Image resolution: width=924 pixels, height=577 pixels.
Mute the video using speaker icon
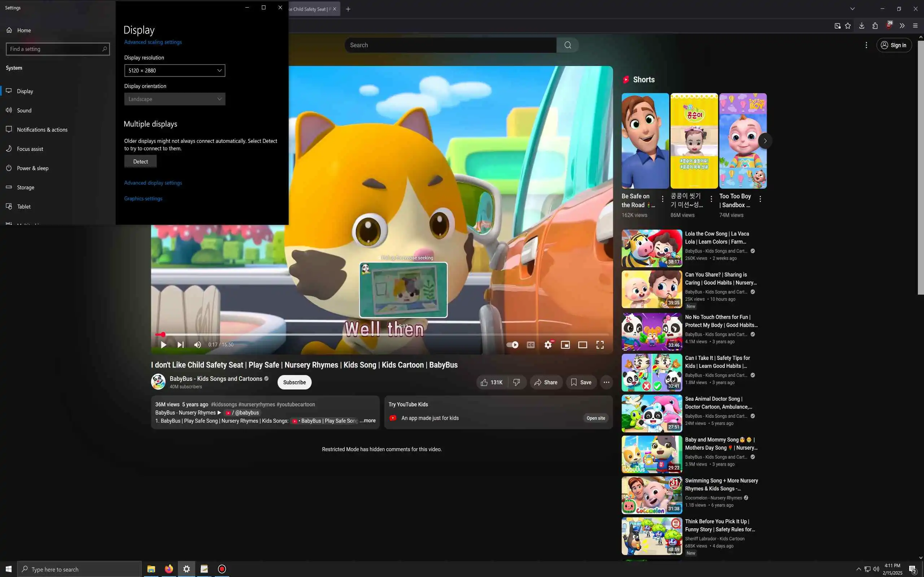tap(197, 345)
